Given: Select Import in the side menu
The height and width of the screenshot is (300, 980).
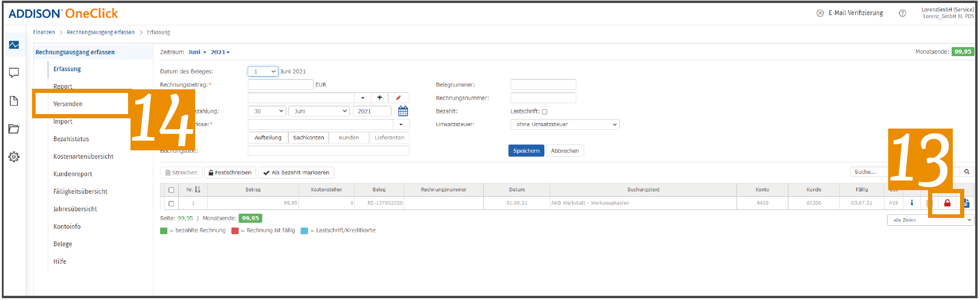Looking at the screenshot, I should tap(63, 121).
